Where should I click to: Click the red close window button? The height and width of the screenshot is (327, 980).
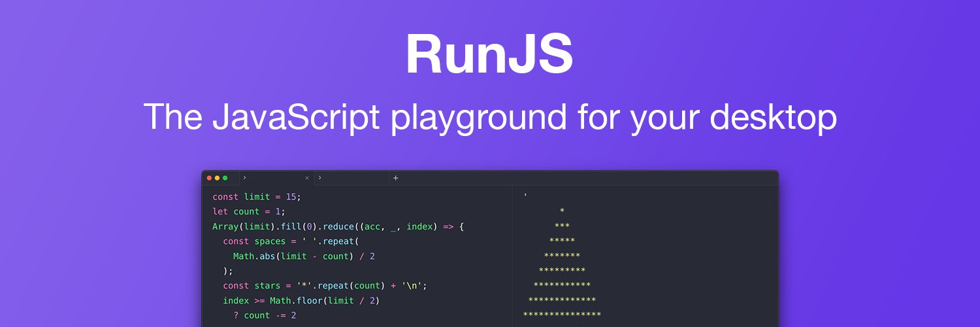(x=210, y=178)
